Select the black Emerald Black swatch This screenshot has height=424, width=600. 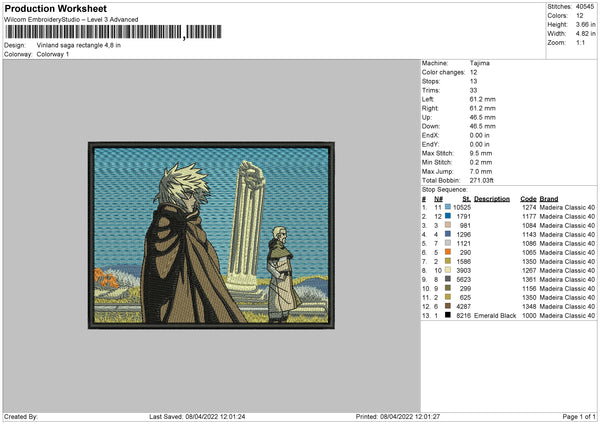pyautogui.click(x=448, y=315)
